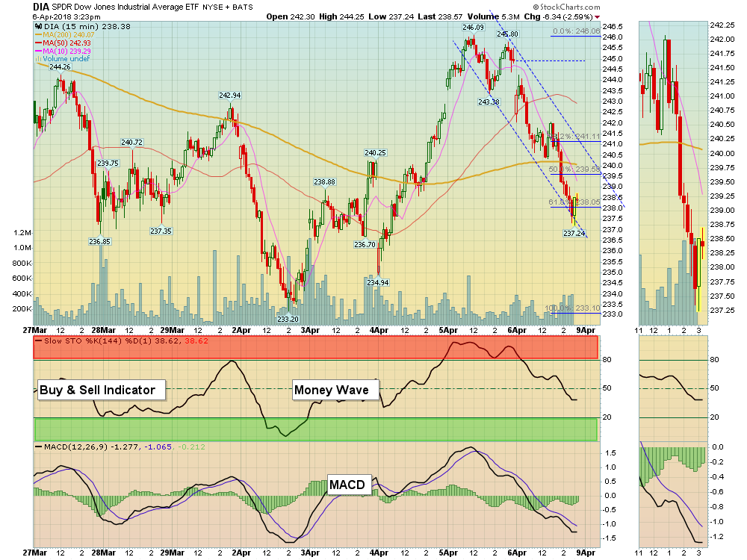Screen dimensions: 747x560
Task: Click the 242.94 price label on the chart
Action: click(x=230, y=96)
